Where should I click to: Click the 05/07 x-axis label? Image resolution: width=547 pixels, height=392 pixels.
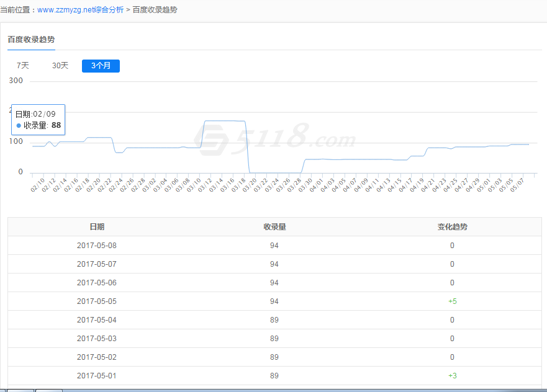click(x=517, y=186)
